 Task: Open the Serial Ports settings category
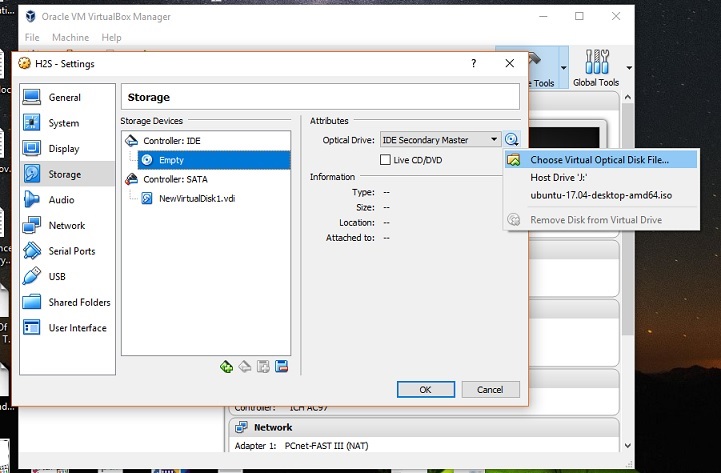67,251
